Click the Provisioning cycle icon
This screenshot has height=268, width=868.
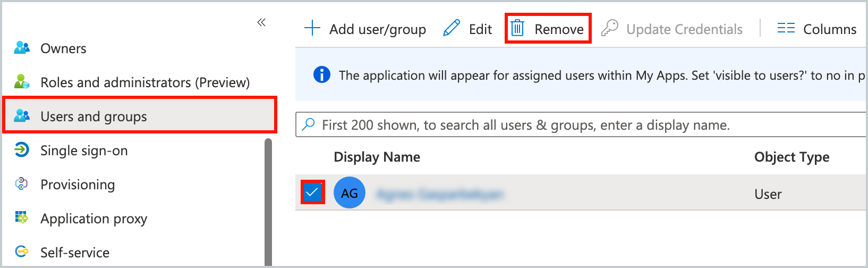pos(22,184)
